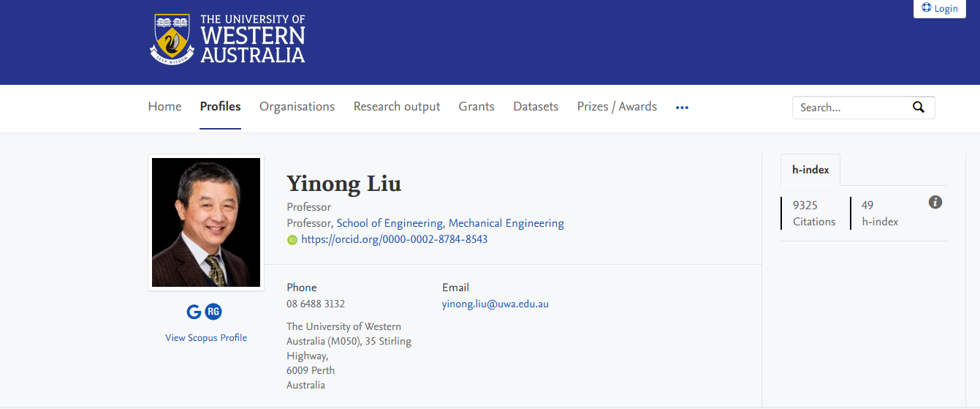The width and height of the screenshot is (980, 409).
Task: Open the Grants page
Action: coord(476,107)
